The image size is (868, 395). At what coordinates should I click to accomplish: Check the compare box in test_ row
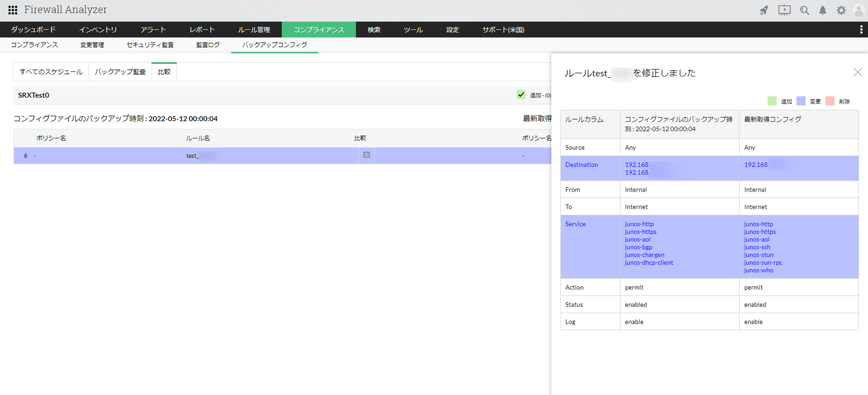click(366, 155)
